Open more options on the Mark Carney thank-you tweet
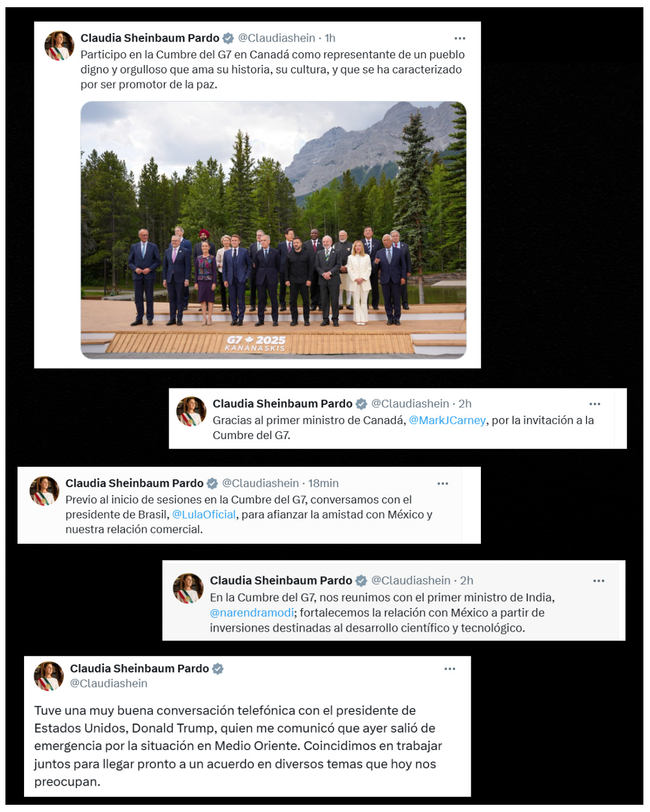This screenshot has width=650, height=812. (x=595, y=404)
